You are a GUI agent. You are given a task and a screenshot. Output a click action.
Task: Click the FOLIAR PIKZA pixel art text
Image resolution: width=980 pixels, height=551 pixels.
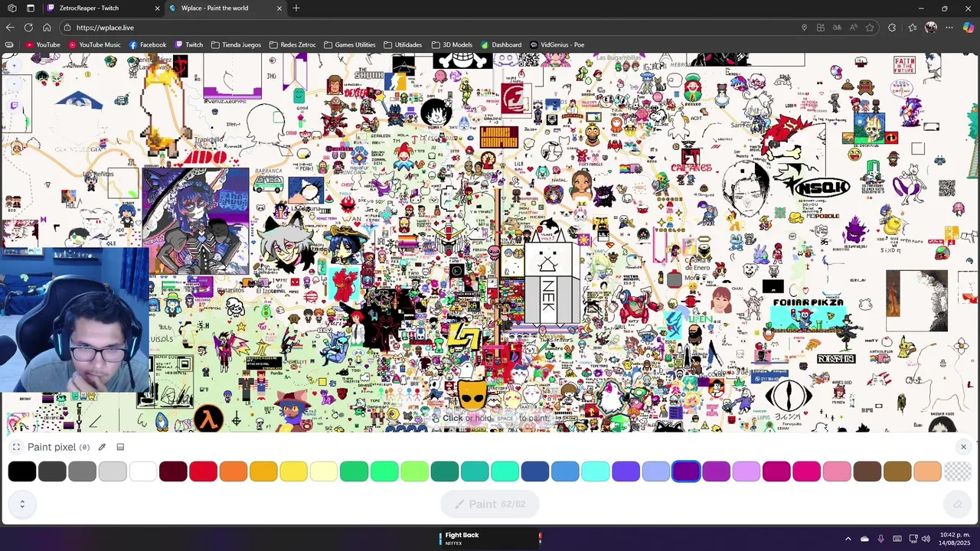click(808, 303)
